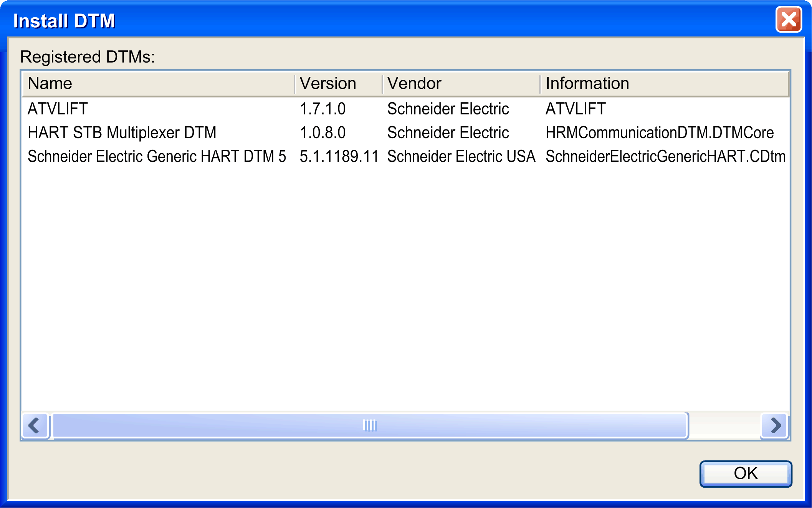
Task: Click the HRMCommunicationDTM.DTMCore information cell
Action: point(659,133)
